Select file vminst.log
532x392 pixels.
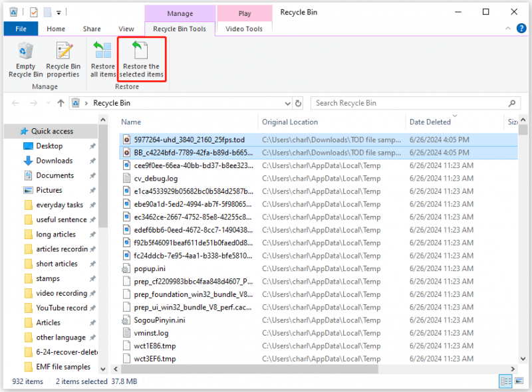(x=319, y=333)
